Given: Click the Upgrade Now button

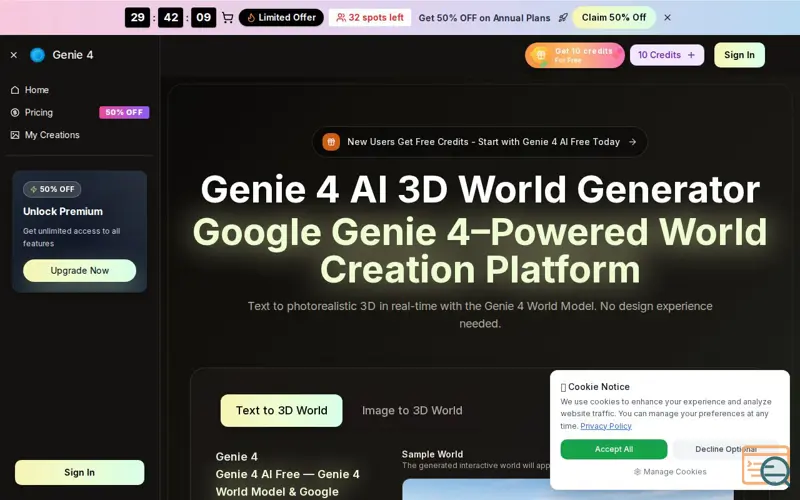Looking at the screenshot, I should [x=80, y=270].
